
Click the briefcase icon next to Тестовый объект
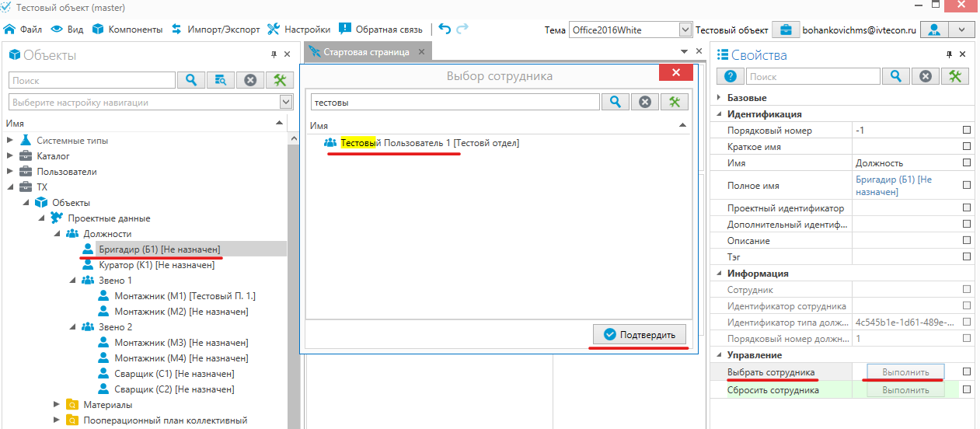pos(786,30)
